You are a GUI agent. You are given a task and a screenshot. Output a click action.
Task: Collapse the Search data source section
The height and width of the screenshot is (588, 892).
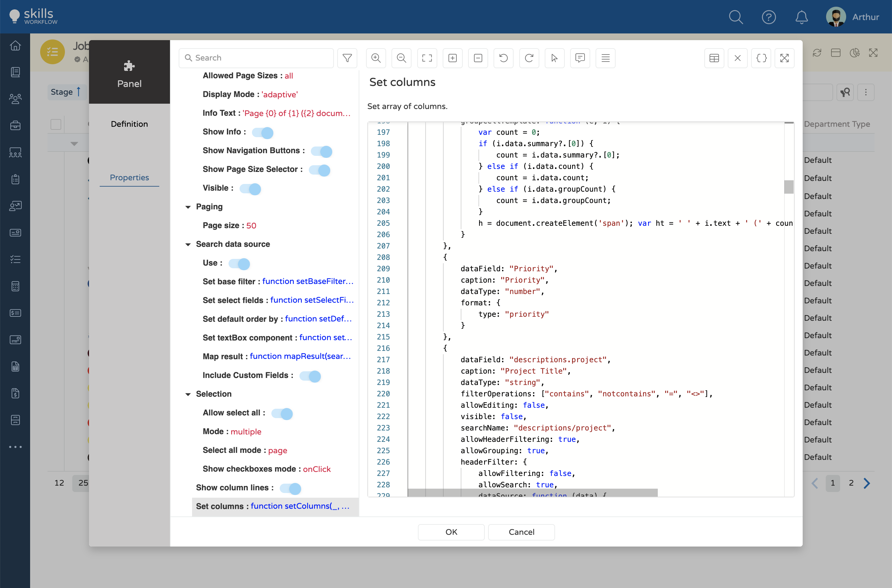point(188,244)
